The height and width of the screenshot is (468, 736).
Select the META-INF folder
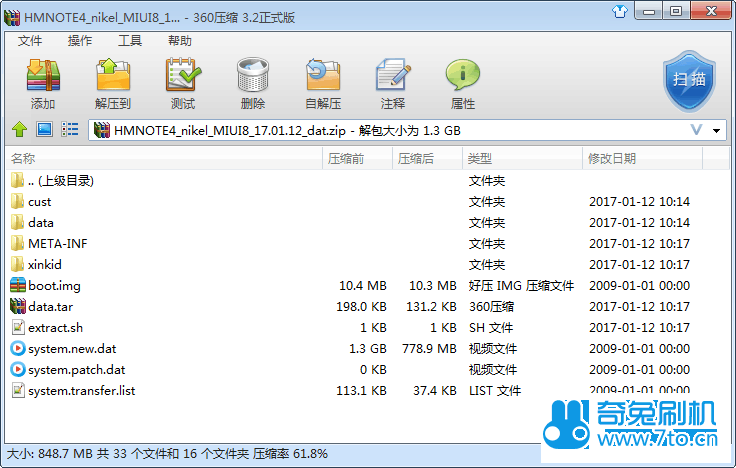point(50,244)
